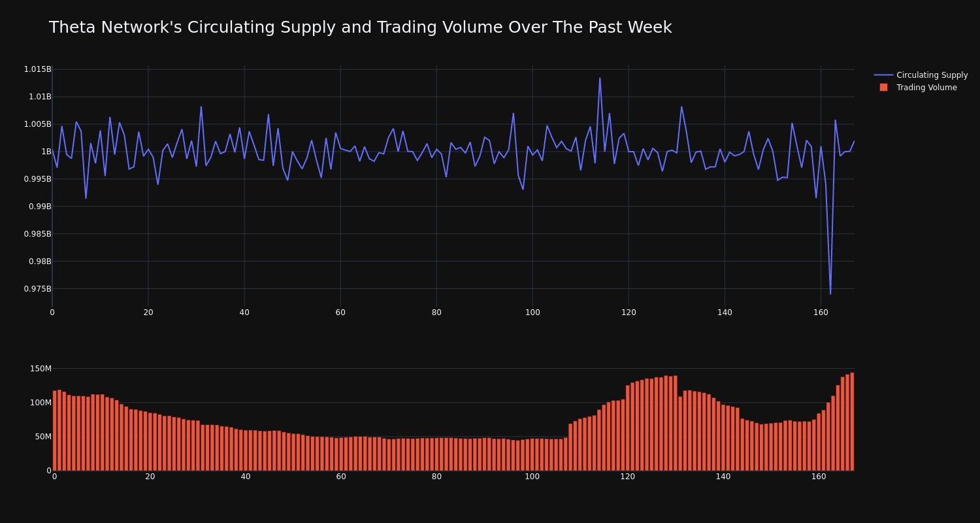Click the blue Circulating Supply legend line
980x523 pixels.
pos(883,75)
